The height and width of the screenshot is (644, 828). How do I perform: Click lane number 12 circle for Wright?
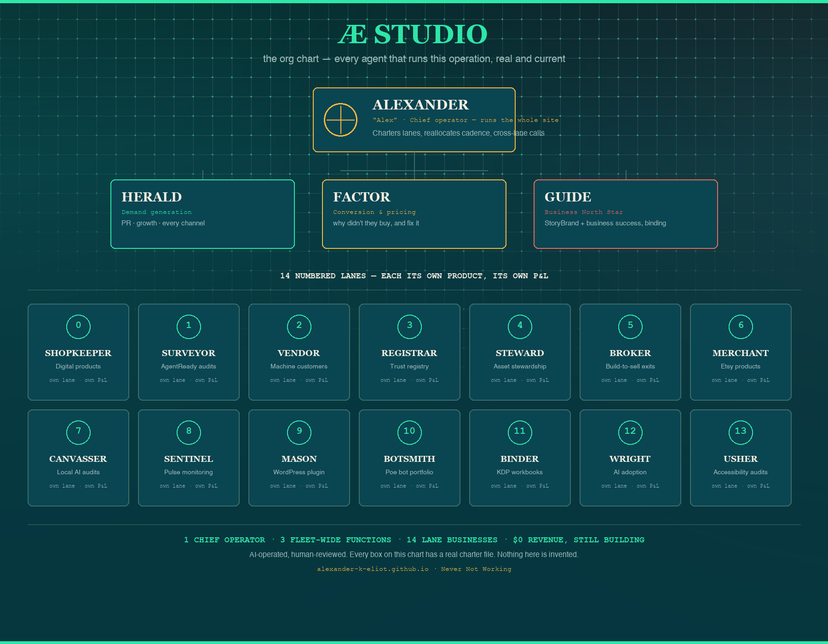(x=630, y=432)
